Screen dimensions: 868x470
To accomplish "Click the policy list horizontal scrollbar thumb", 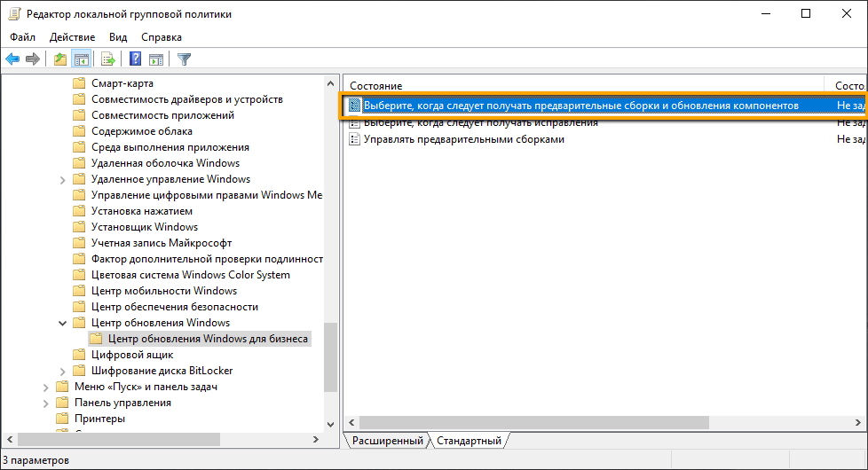I will click(x=534, y=422).
